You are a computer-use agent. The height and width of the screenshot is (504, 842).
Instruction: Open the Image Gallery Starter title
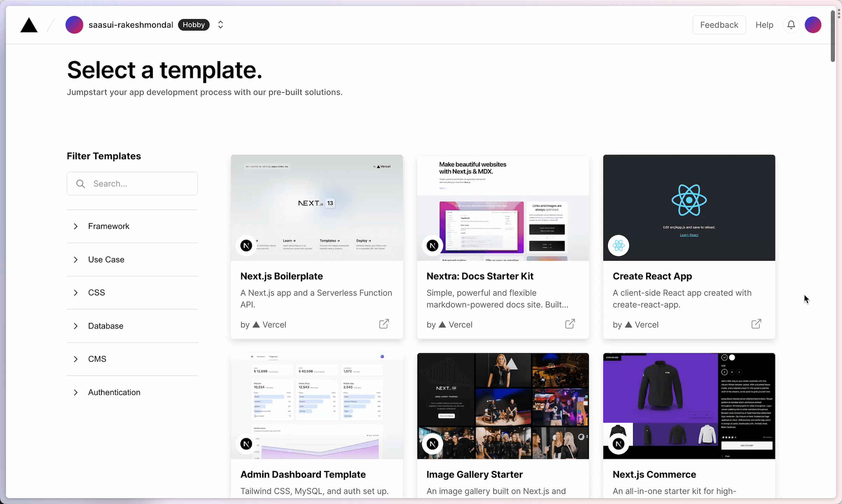[x=474, y=474]
